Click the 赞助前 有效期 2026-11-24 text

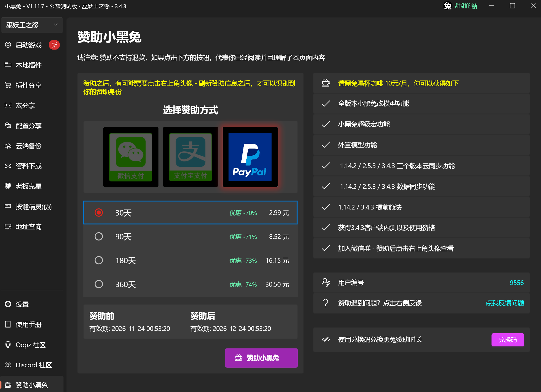point(130,329)
